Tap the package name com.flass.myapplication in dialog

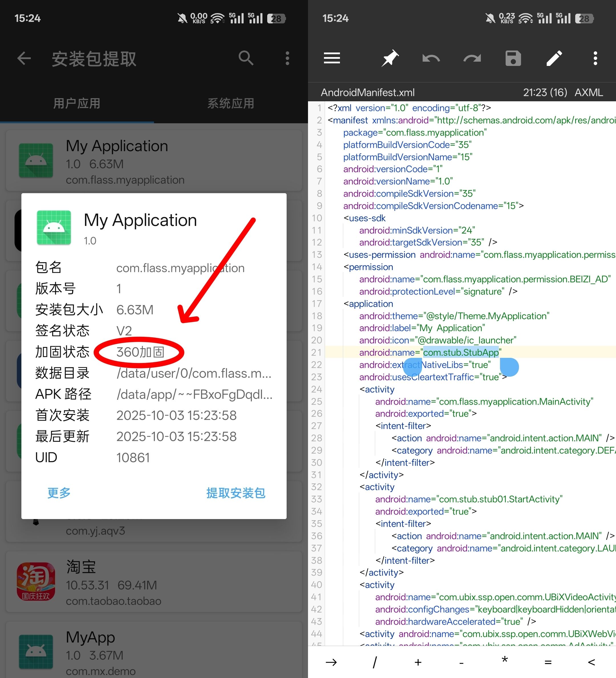coord(181,268)
